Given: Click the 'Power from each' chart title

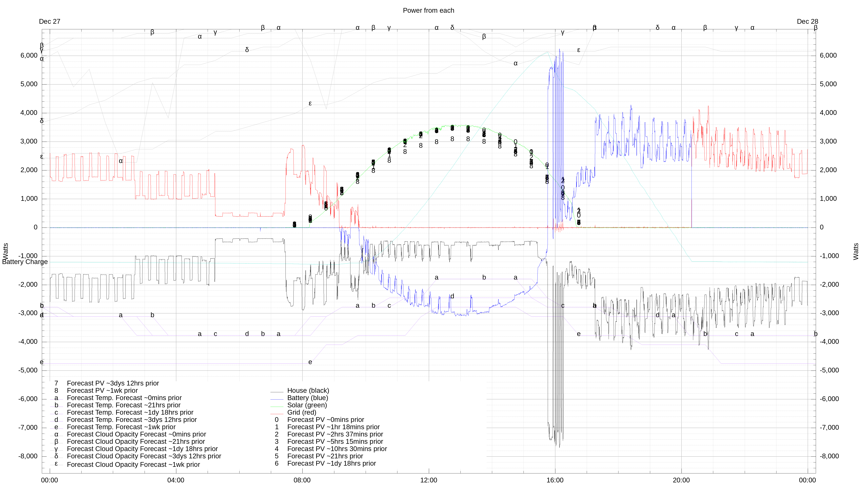Looking at the screenshot, I should (x=428, y=11).
